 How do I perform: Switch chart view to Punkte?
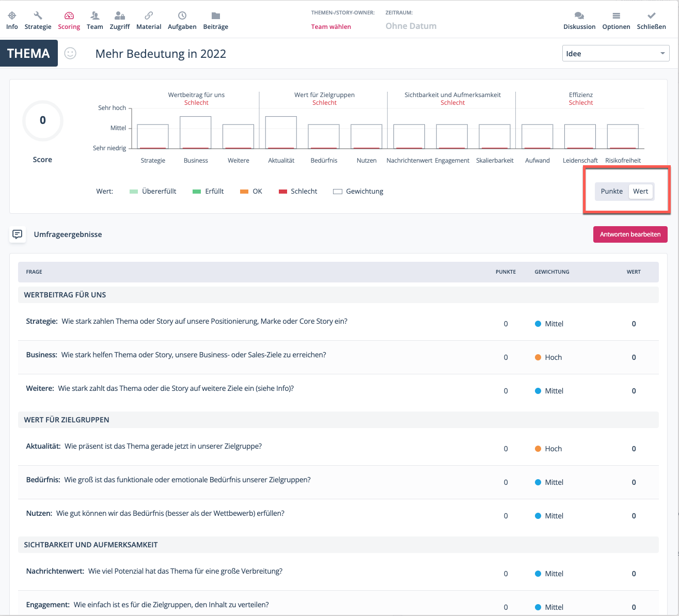pos(611,191)
